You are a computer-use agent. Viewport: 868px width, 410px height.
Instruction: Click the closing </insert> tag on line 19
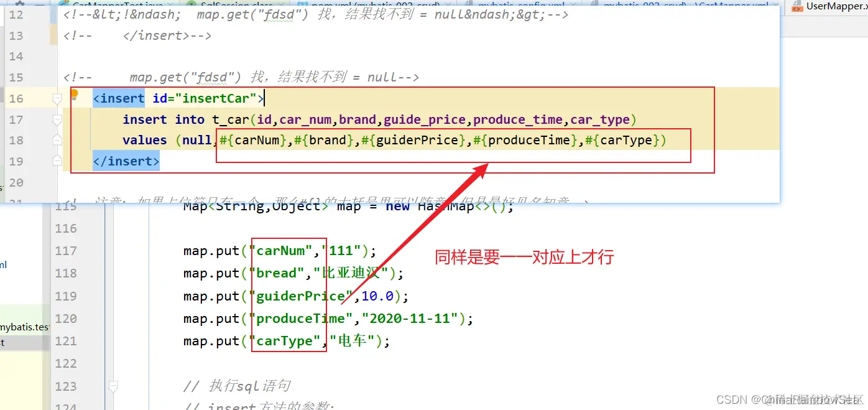126,161
